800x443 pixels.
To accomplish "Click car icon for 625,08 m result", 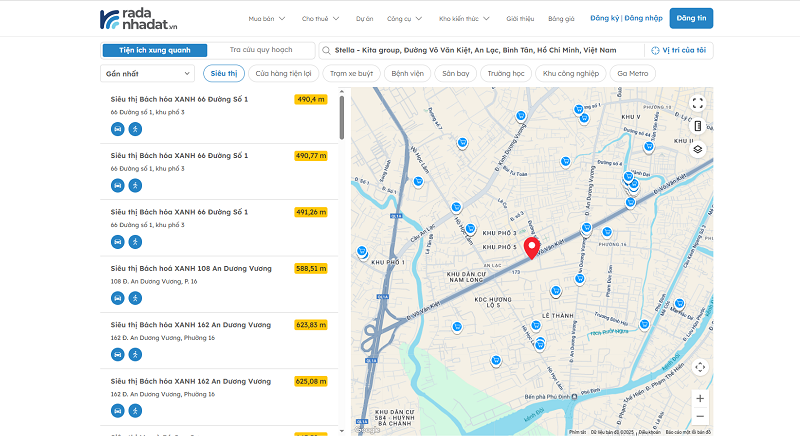I will point(118,411).
